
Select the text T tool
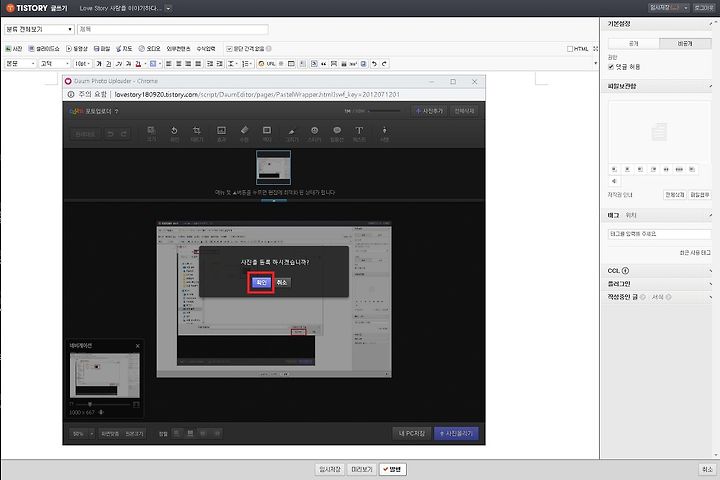(359, 134)
